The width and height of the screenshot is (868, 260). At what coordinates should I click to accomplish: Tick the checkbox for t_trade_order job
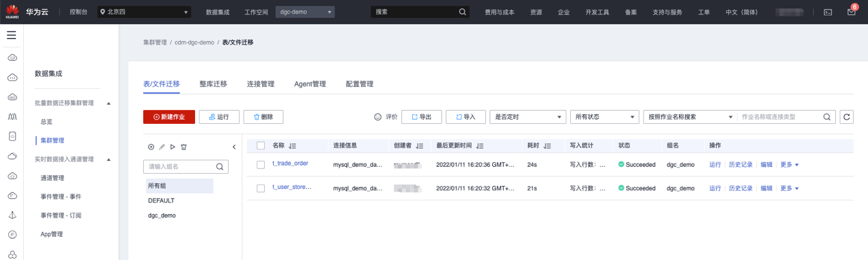tap(261, 165)
